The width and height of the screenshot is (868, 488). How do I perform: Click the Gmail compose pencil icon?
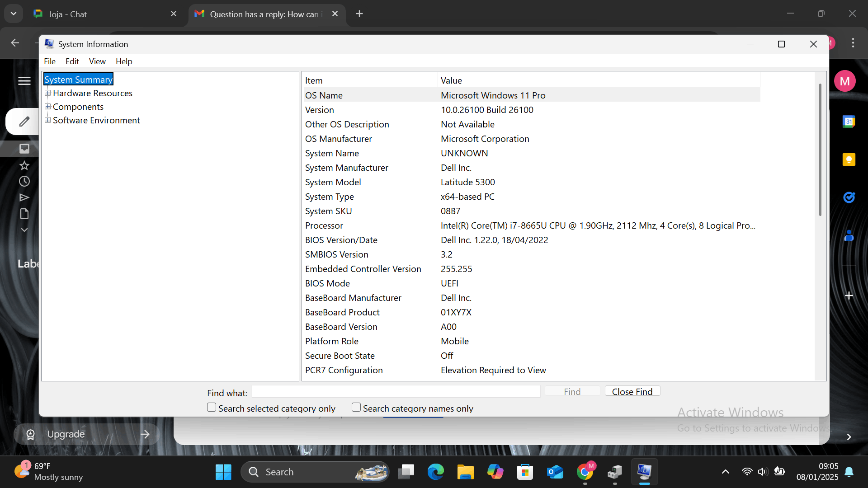[x=24, y=122]
